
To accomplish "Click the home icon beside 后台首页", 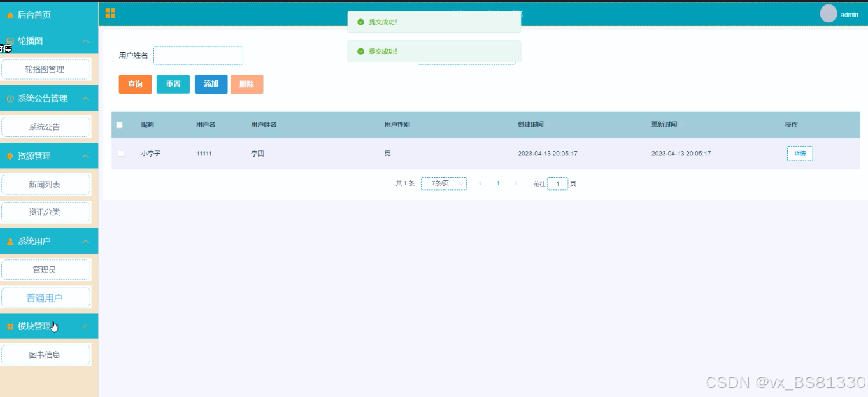I will coord(10,15).
